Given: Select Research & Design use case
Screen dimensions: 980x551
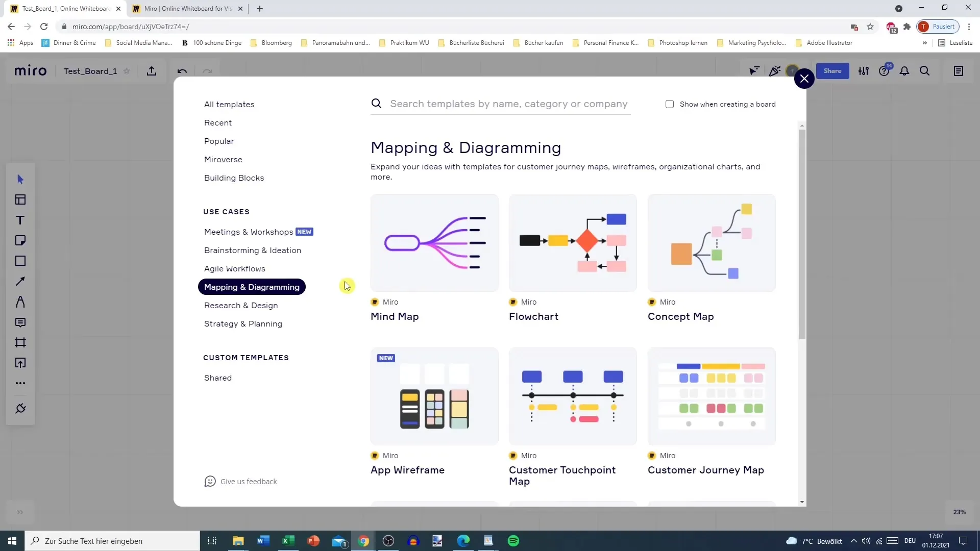Looking at the screenshot, I should (241, 305).
